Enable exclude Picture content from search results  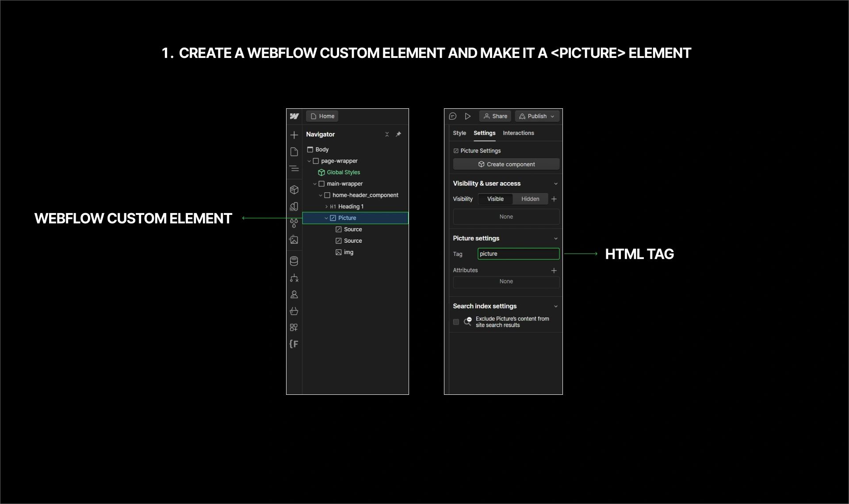[x=456, y=322]
